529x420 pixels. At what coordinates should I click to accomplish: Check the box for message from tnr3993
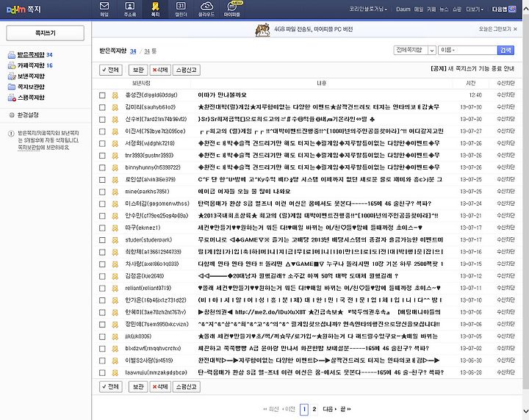pyautogui.click(x=102, y=156)
